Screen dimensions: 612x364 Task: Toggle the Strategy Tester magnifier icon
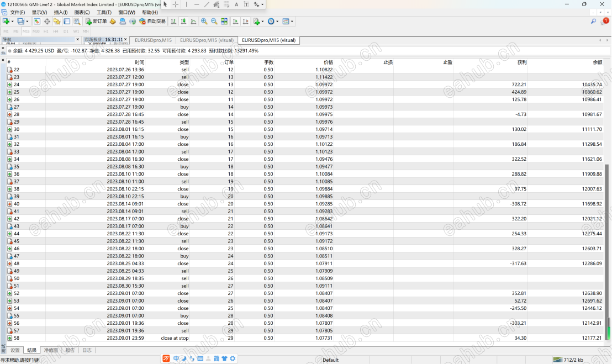(77, 22)
